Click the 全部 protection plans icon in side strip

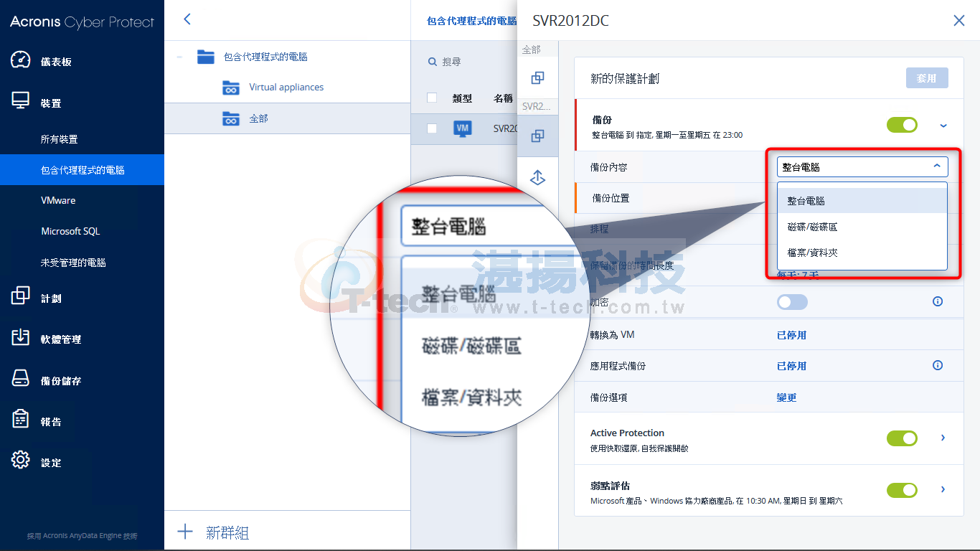tap(537, 78)
